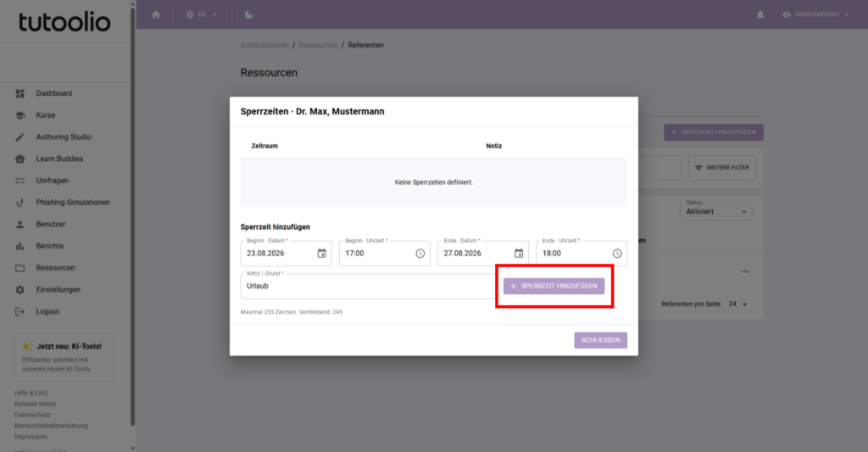Click the Logout exit icon
The image size is (868, 452).
point(20,311)
